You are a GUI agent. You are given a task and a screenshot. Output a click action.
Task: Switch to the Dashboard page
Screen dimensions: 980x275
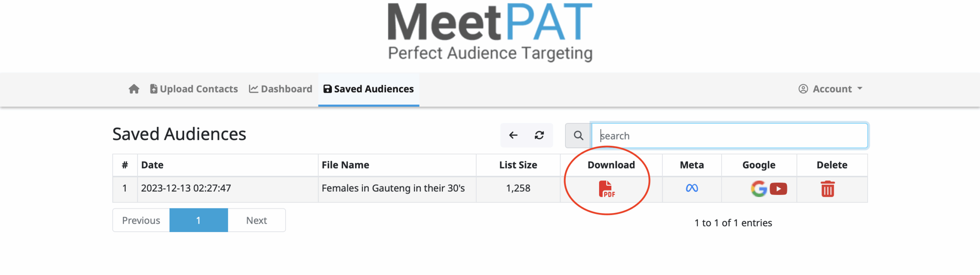point(281,89)
